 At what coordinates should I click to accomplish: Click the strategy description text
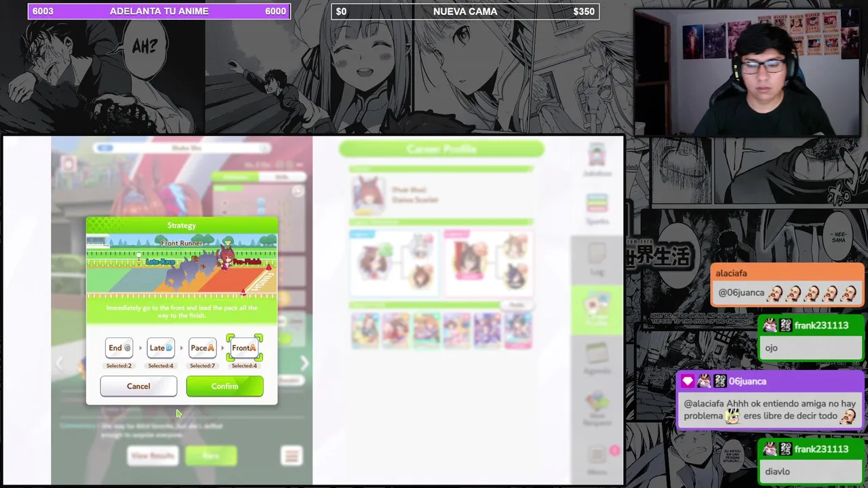[182, 312]
